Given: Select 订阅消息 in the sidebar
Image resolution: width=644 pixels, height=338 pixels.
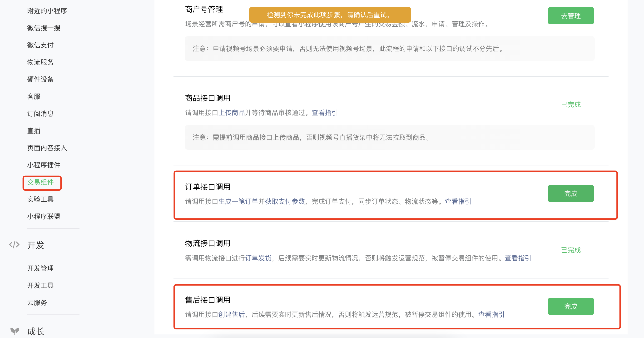Looking at the screenshot, I should (40, 114).
